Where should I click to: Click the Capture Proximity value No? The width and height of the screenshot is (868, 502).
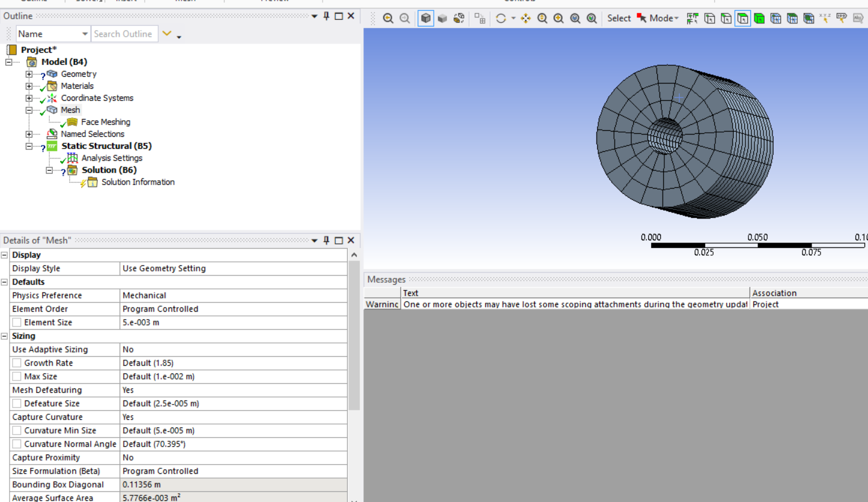[x=234, y=458]
